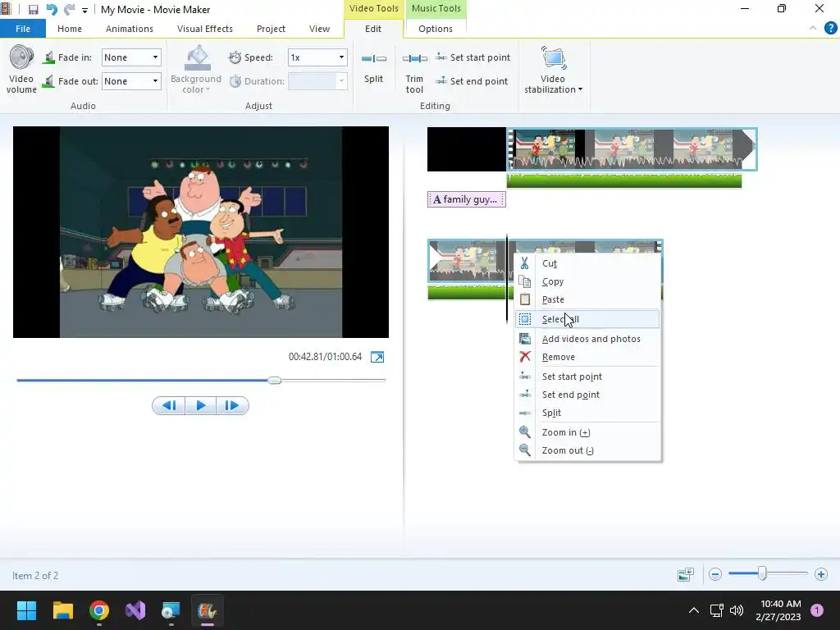
Task: Click the thumbnail size icon in status bar
Action: click(686, 574)
